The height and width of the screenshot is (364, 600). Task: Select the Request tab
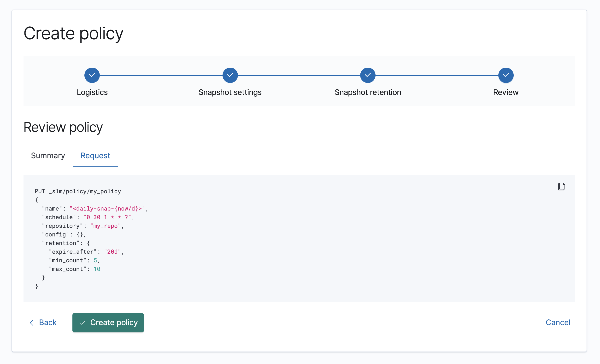95,156
